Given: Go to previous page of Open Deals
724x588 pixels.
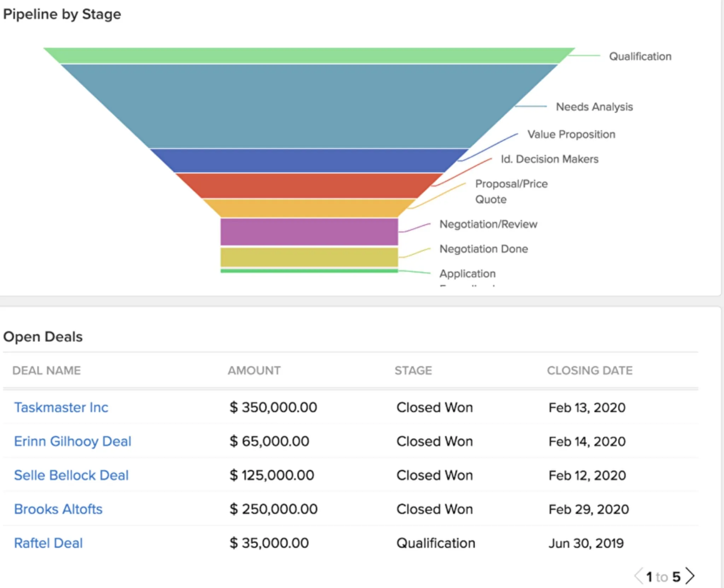Looking at the screenshot, I should 638,575.
